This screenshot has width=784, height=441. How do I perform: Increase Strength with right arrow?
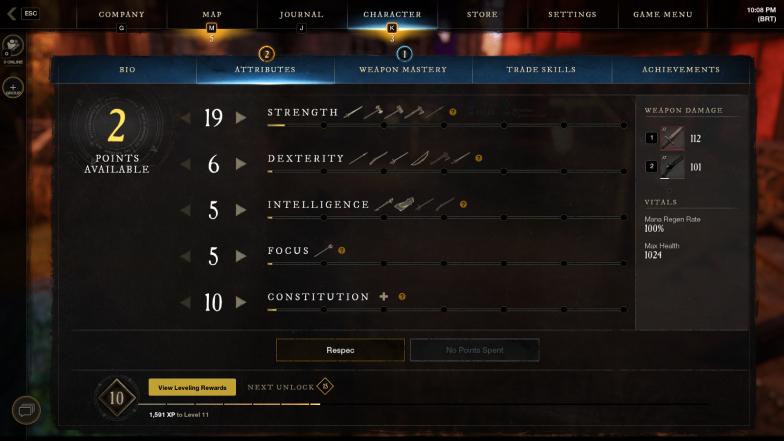tap(241, 118)
